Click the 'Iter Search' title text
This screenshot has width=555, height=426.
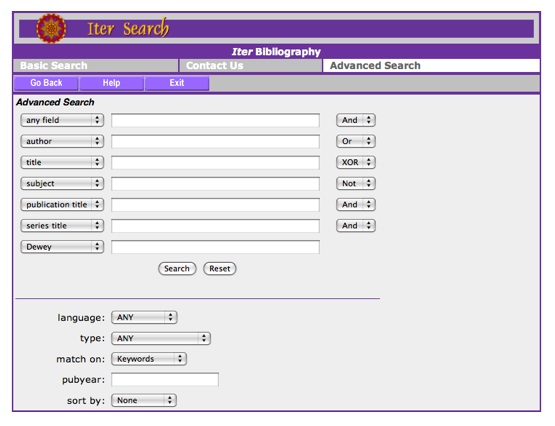coord(128,28)
